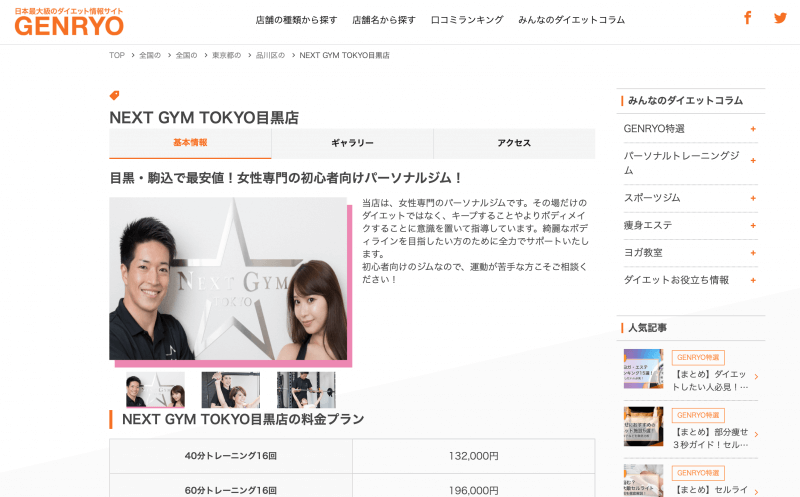Click NEXT GYM TOKYO目黒店の料金プラン heading
Screen dimensions: 800x497
(x=243, y=419)
